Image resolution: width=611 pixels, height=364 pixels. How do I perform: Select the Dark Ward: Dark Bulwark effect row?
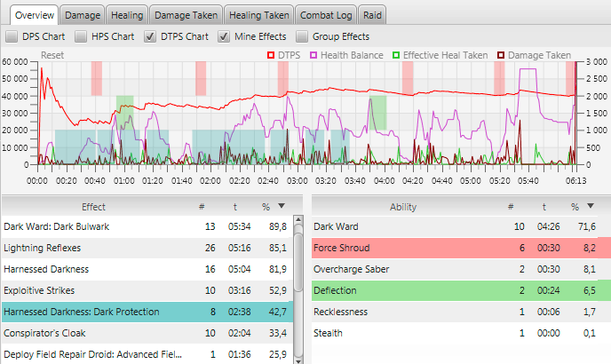(147, 226)
